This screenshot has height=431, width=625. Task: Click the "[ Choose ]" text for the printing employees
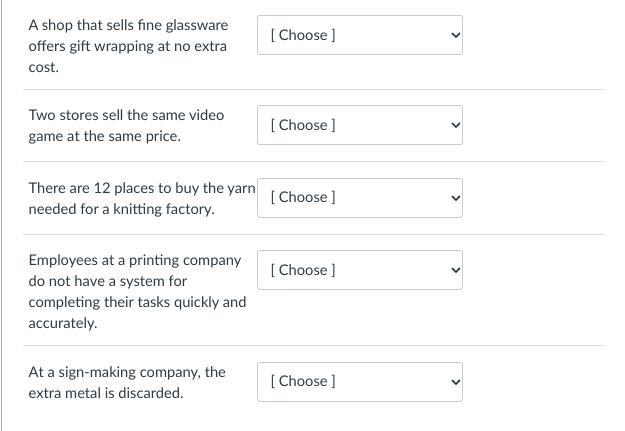tap(303, 270)
